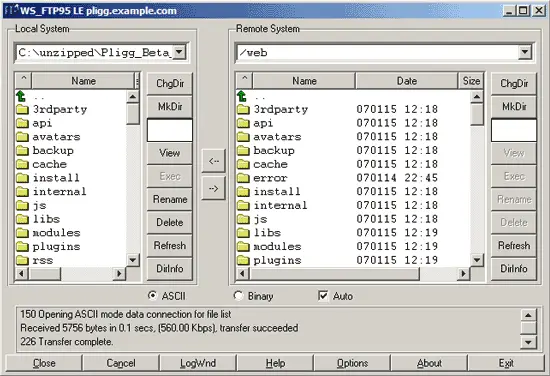The width and height of the screenshot is (550, 376).
Task: Click local parent directory green arrow icon
Action: point(21,96)
